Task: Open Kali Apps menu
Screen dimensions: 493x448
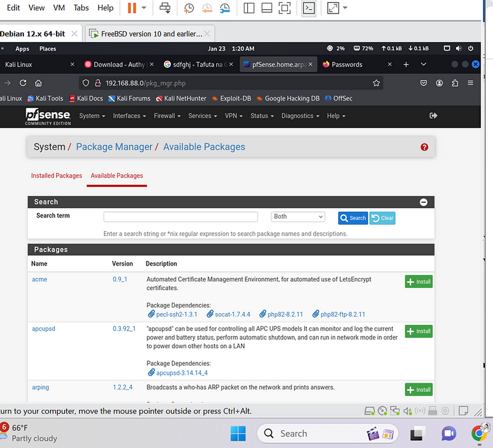Action: pos(22,49)
